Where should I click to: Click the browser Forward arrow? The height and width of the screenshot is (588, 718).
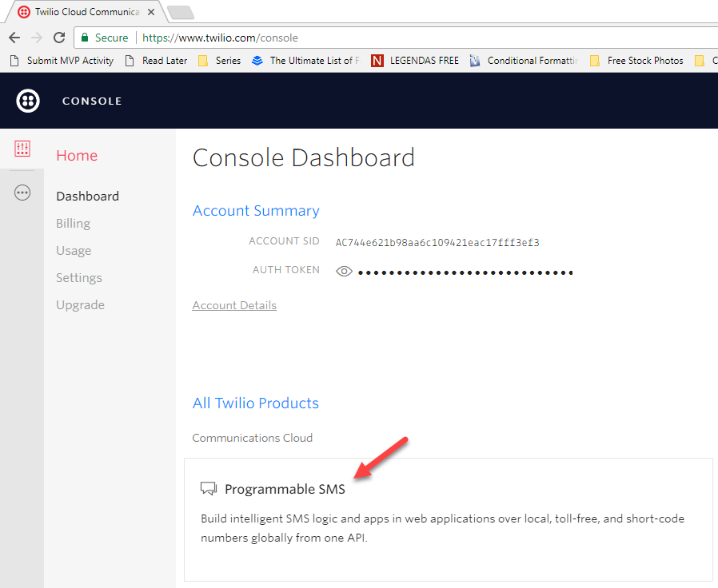tap(37, 38)
